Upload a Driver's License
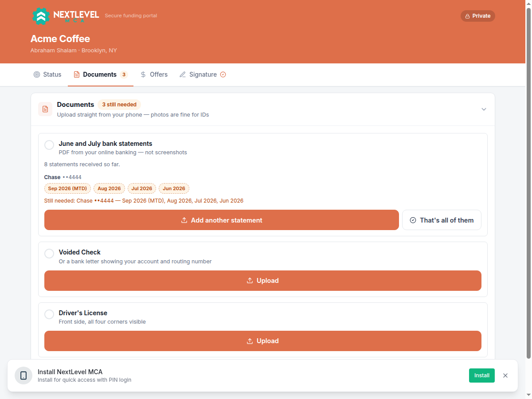 263,341
